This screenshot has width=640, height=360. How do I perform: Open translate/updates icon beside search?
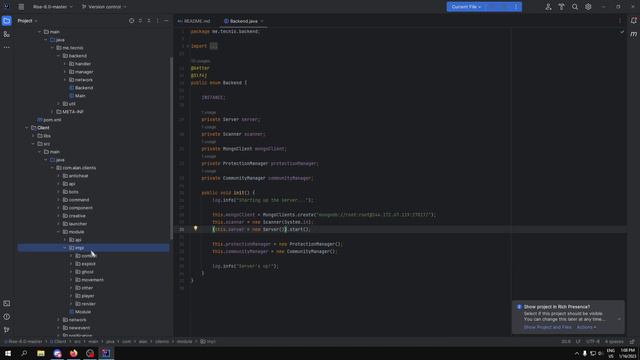click(x=562, y=7)
